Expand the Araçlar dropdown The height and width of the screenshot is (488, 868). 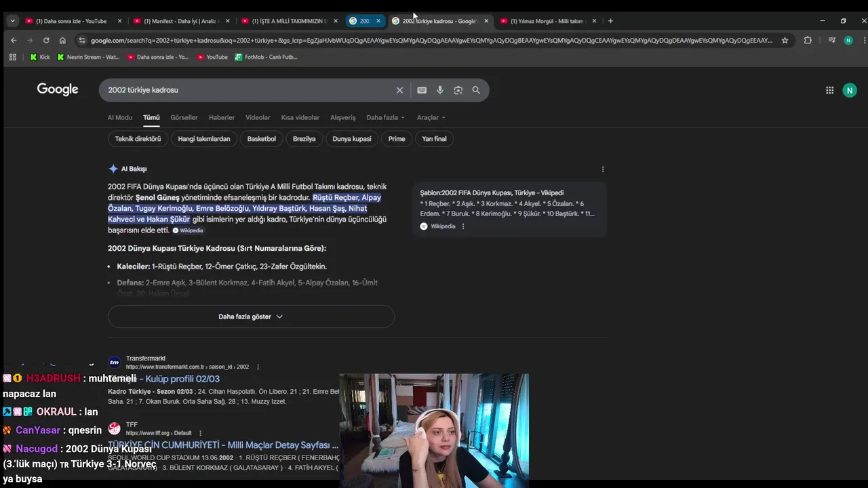tap(431, 117)
